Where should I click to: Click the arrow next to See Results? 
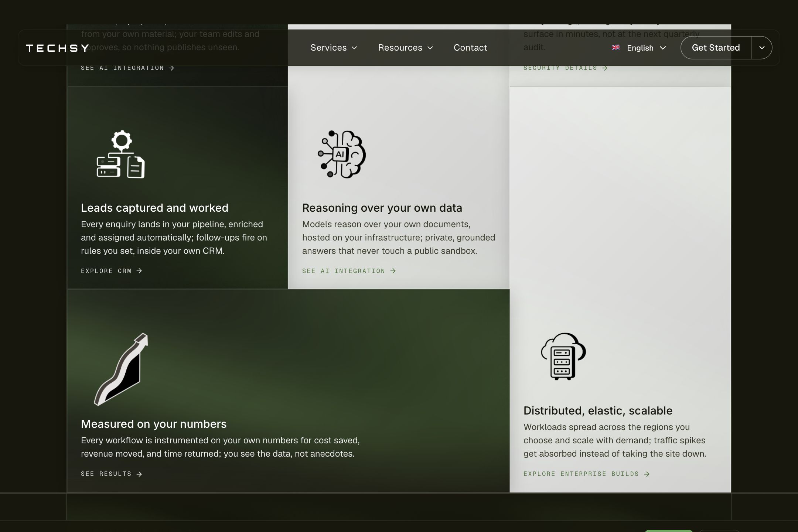tap(139, 474)
